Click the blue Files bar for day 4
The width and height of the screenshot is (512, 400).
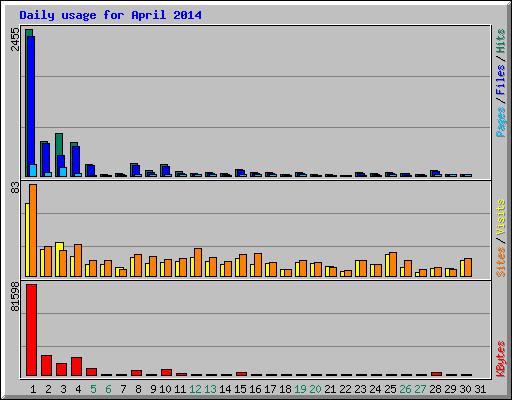(x=76, y=160)
